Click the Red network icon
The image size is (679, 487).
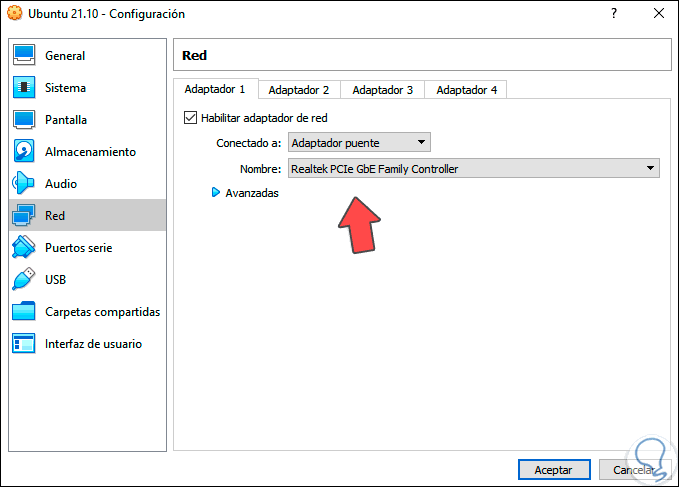[24, 216]
